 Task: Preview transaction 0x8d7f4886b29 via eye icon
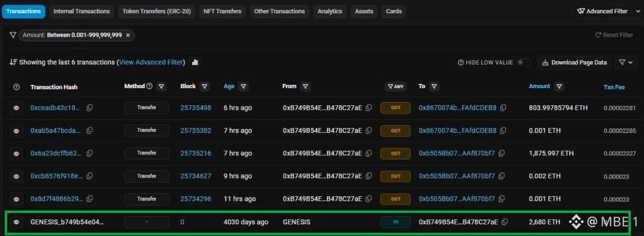coord(17,199)
